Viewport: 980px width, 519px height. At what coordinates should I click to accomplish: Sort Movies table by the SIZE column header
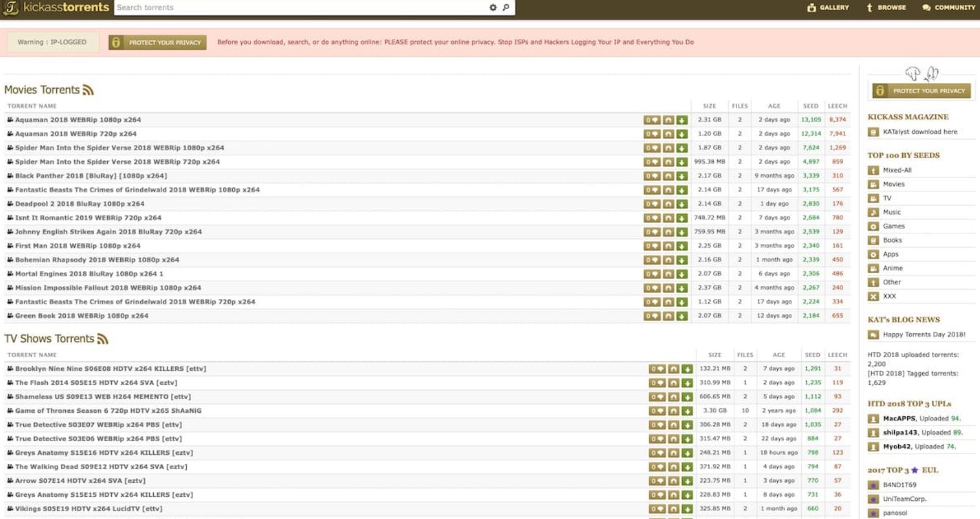709,106
